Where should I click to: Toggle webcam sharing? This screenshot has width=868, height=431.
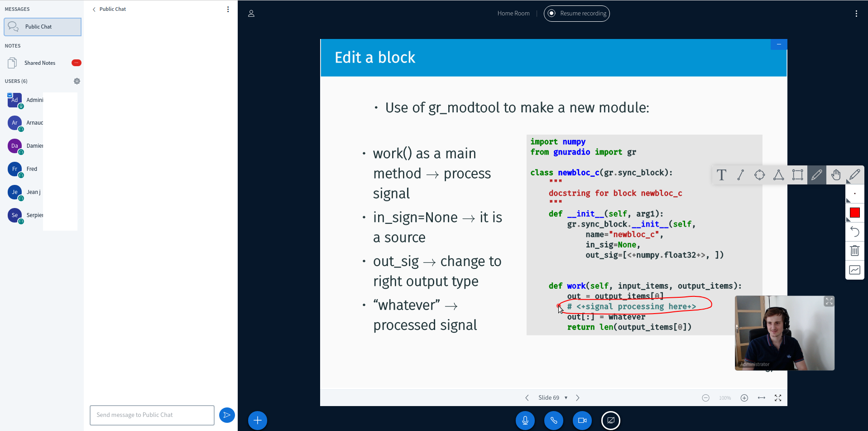click(x=582, y=421)
